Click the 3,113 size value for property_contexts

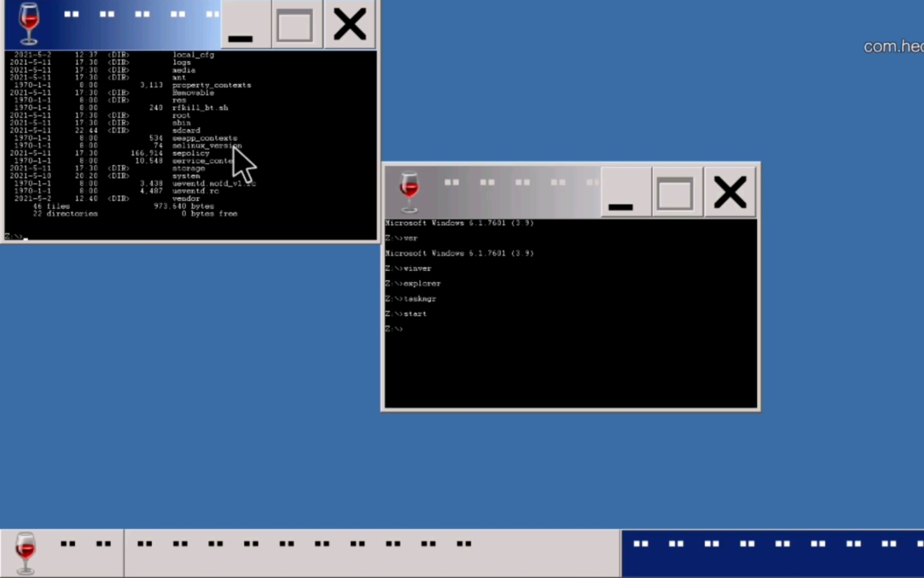pos(152,85)
